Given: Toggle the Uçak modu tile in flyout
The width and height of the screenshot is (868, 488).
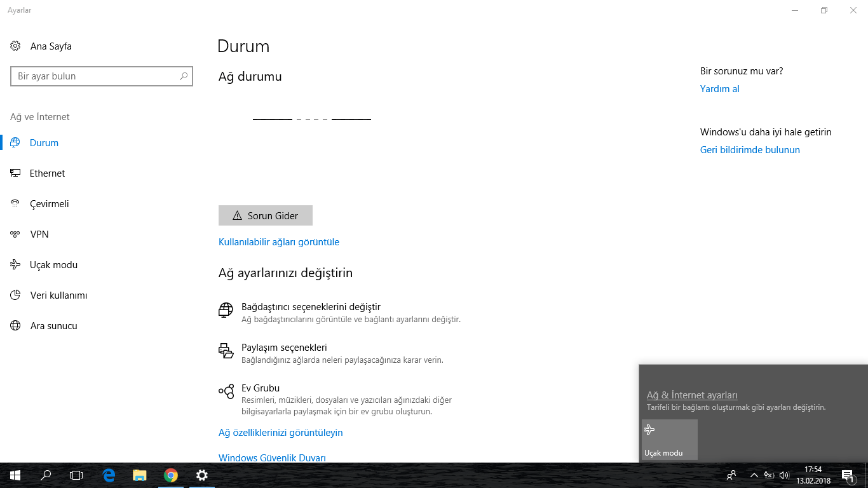Looking at the screenshot, I should [x=670, y=440].
